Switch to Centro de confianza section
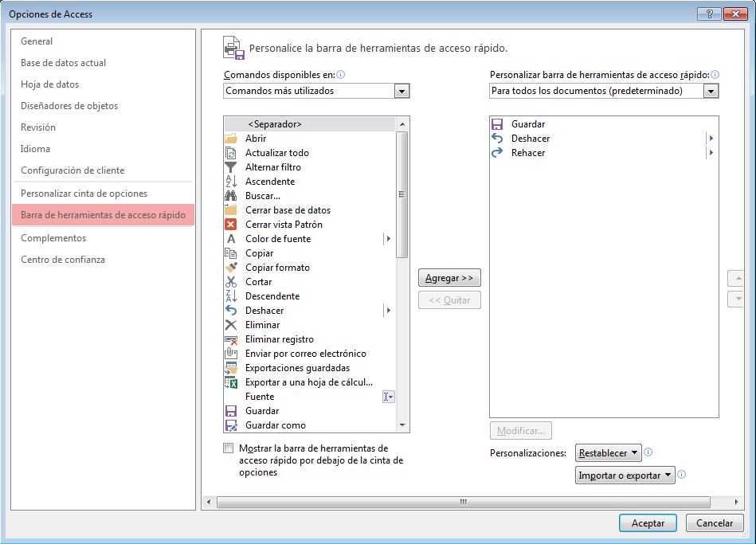Image resolution: width=756 pixels, height=544 pixels. [63, 260]
